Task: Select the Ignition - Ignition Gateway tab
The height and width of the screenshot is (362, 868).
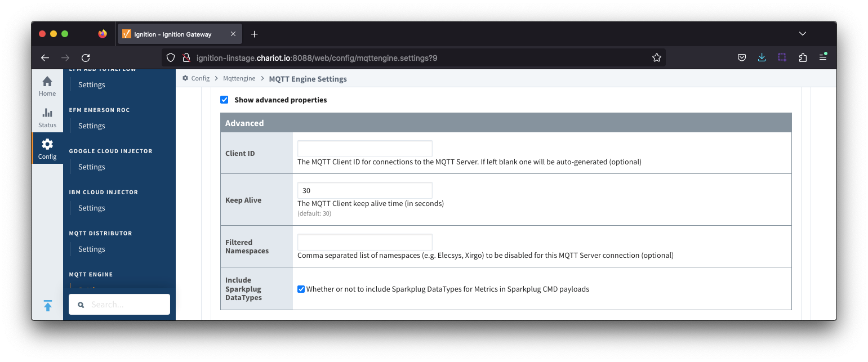Action: (180, 34)
